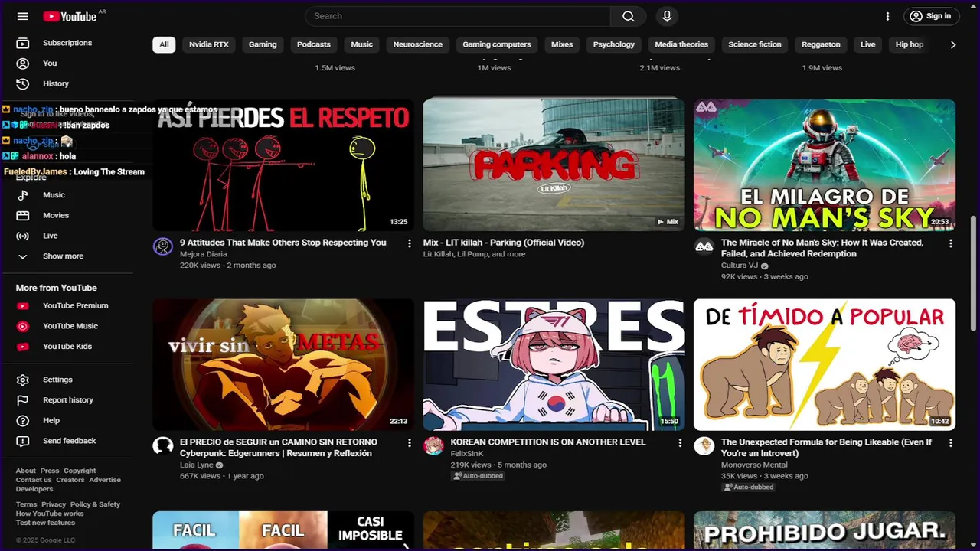Open the Privacy footer link
This screenshot has width=980, height=551.
(54, 504)
